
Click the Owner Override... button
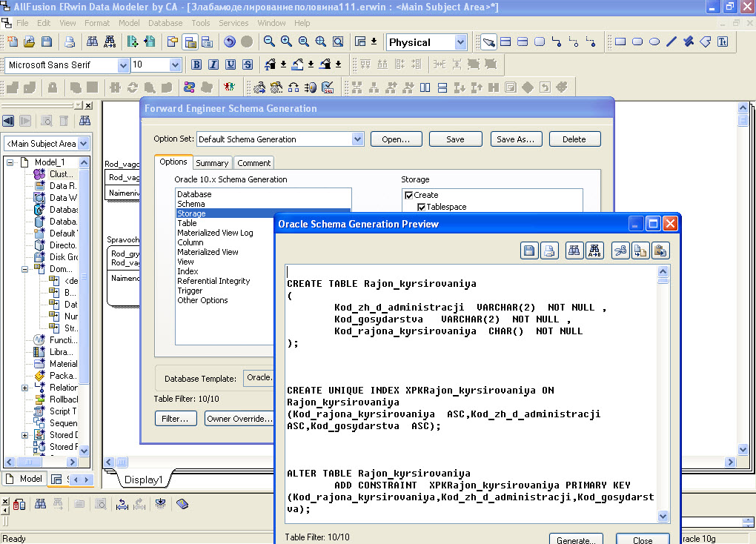click(239, 419)
